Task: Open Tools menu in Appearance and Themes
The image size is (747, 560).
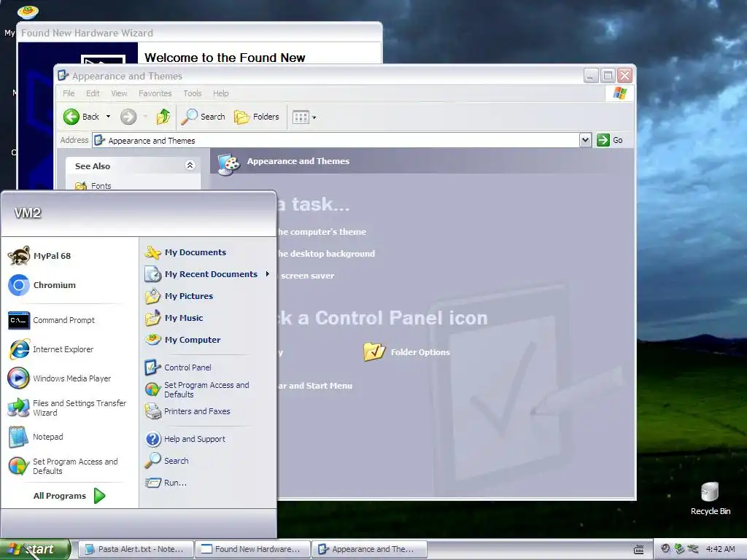Action: [x=193, y=93]
